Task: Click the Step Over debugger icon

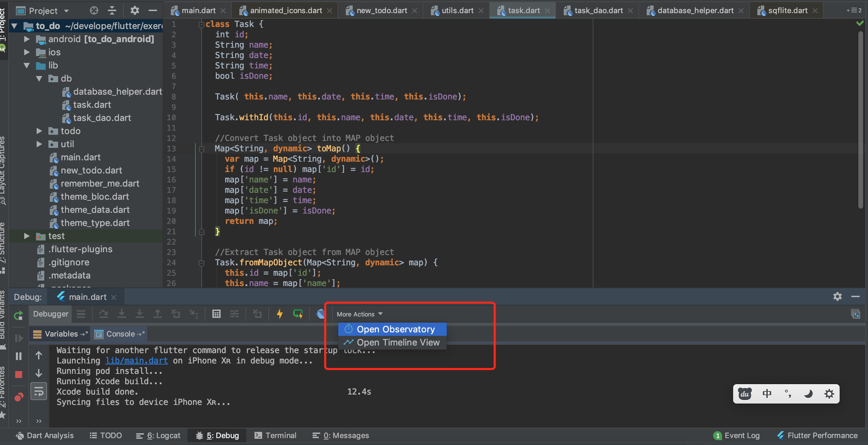Action: 104,314
